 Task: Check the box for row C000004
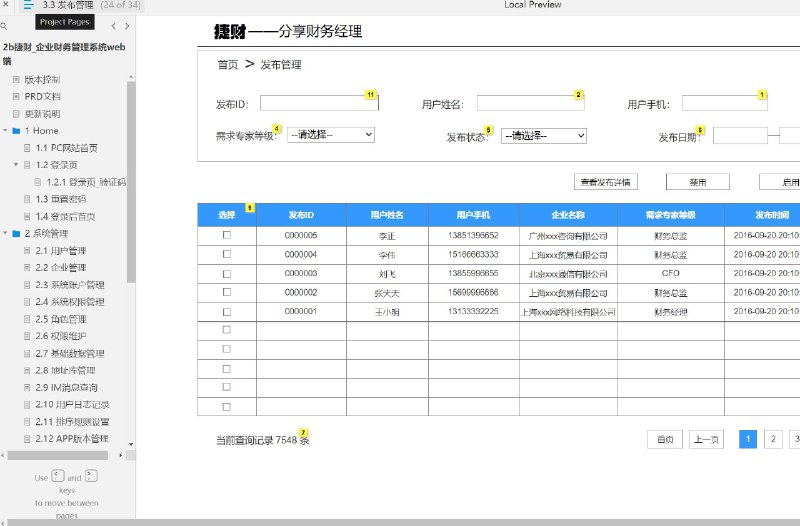click(227, 254)
